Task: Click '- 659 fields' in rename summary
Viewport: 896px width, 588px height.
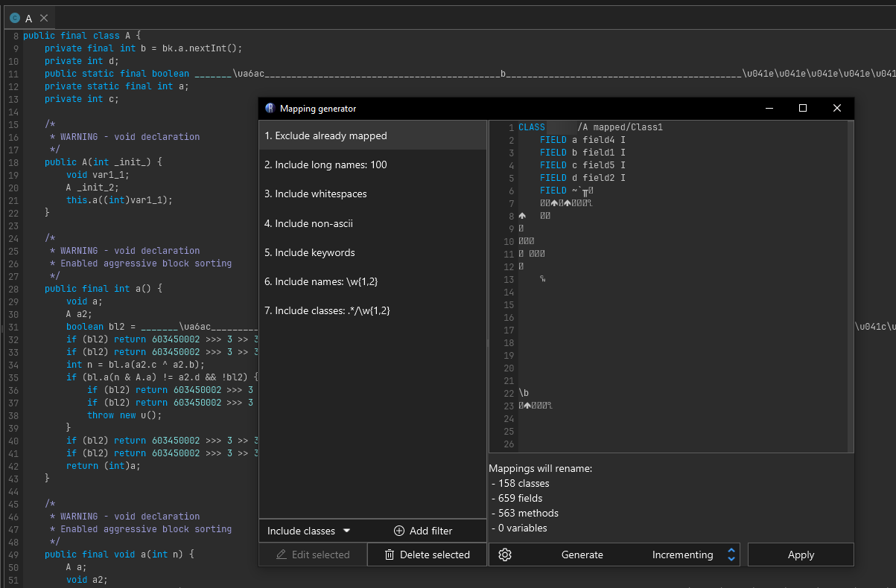Action: pos(517,498)
